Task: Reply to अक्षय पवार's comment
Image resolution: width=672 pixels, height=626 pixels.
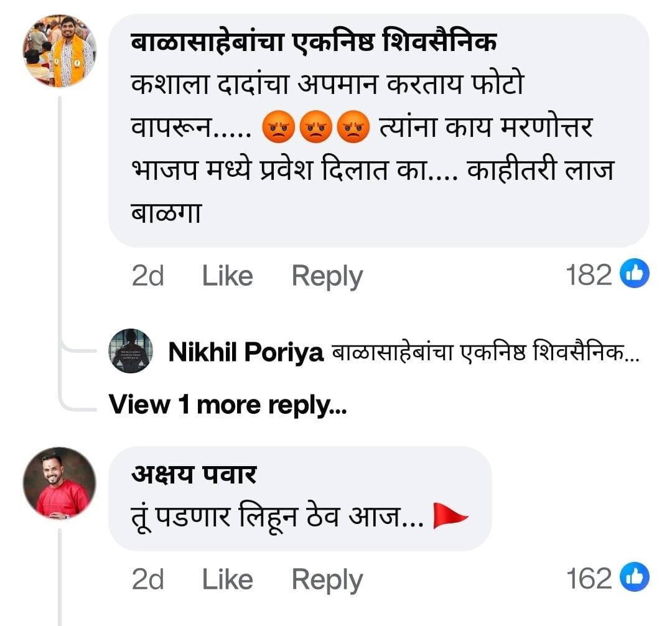Action: tap(327, 579)
